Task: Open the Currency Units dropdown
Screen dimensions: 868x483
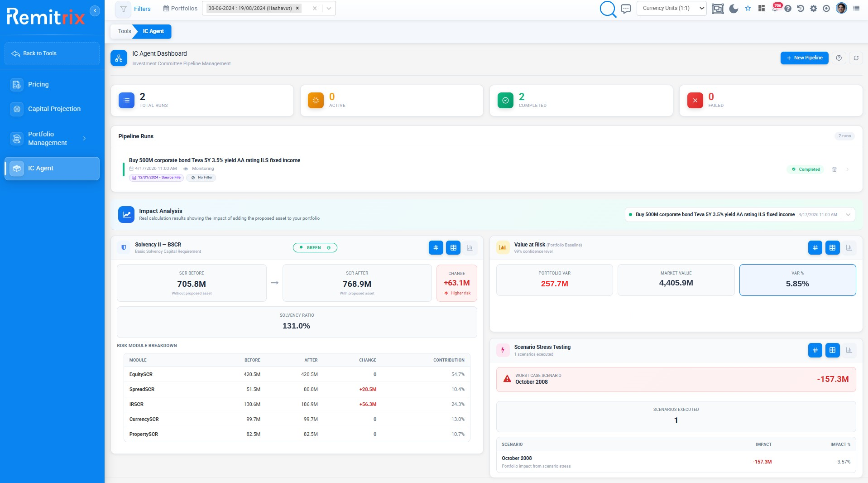Action: click(671, 8)
